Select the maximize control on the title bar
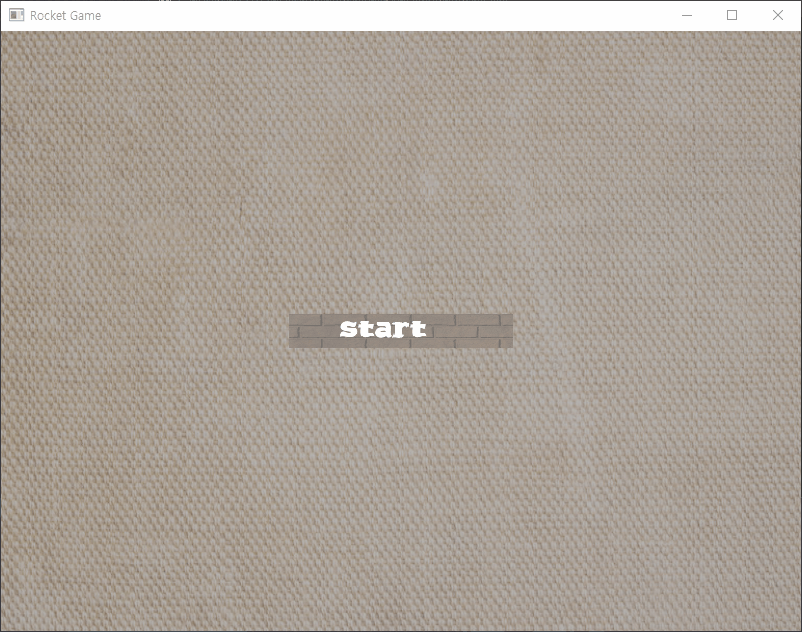Image resolution: width=802 pixels, height=632 pixels. pos(731,15)
